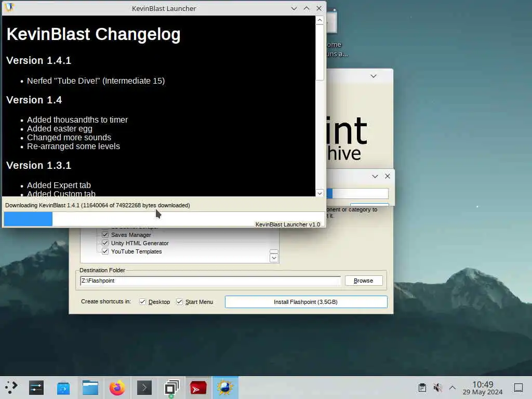Click Install Flashpoint (3.5GB) button
This screenshot has width=532, height=399.
(305, 302)
